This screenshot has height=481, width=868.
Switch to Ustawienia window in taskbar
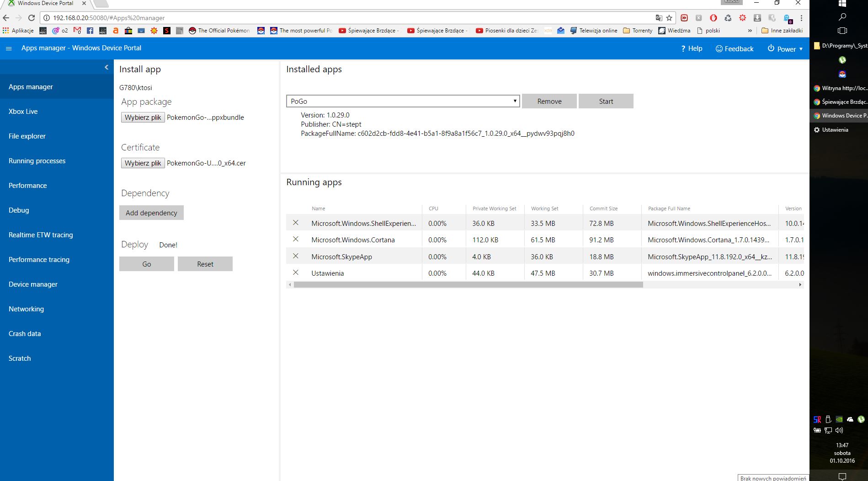[x=839, y=130]
